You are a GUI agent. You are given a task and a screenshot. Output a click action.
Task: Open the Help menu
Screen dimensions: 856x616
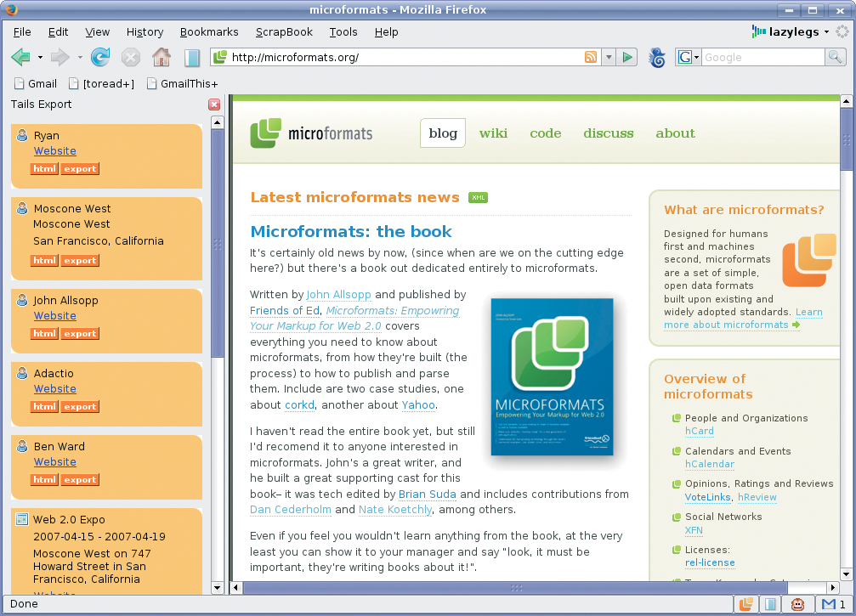coord(386,31)
